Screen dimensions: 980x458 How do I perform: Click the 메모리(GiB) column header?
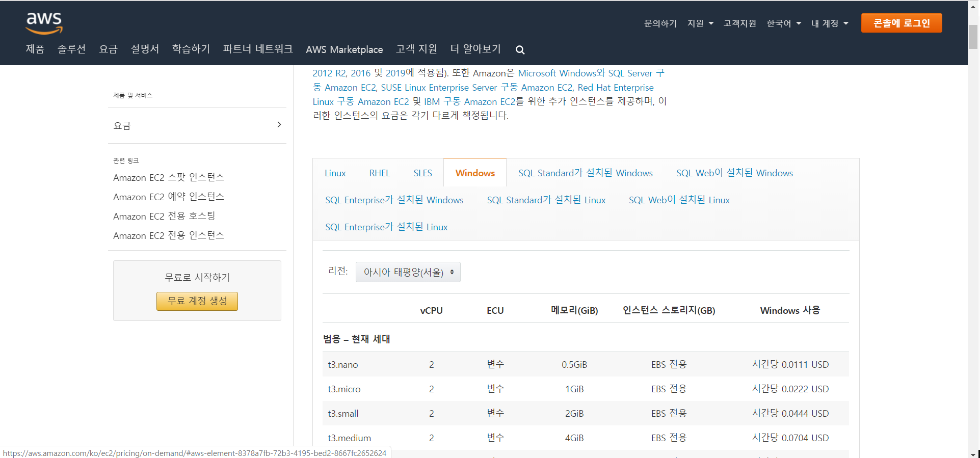tap(574, 310)
